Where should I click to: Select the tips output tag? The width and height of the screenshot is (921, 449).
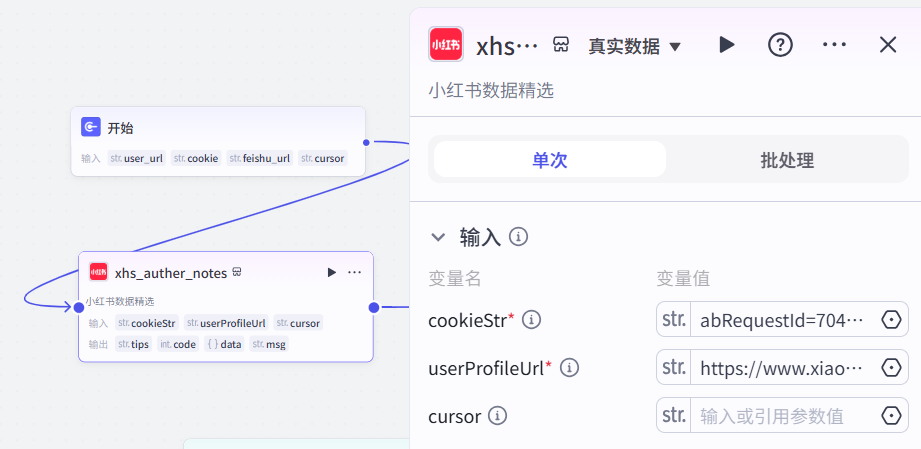click(x=133, y=344)
